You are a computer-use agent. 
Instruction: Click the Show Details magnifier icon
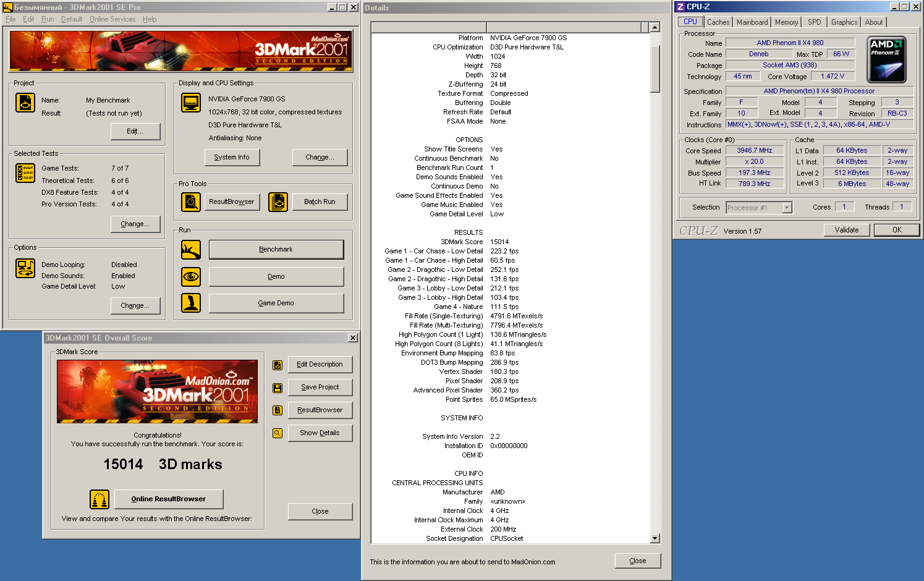pos(278,433)
